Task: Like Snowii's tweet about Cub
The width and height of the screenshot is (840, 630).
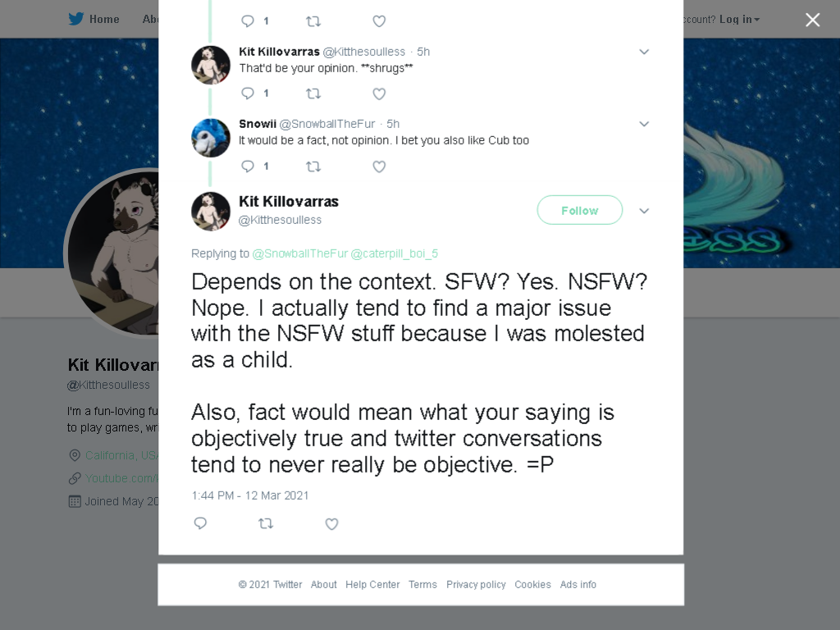Action: (379, 167)
